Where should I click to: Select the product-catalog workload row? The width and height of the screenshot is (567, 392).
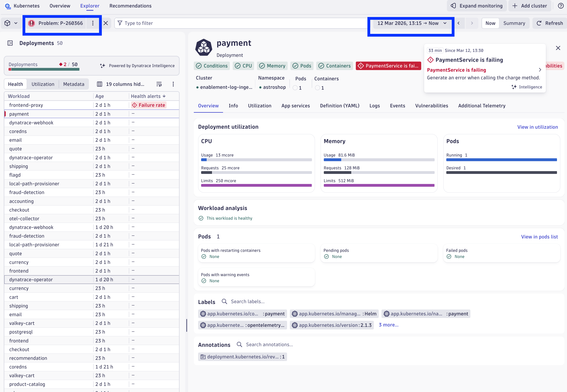click(92, 384)
